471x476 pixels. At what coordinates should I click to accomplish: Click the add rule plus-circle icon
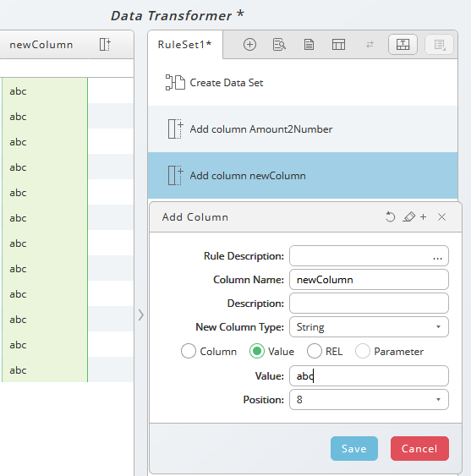tap(249, 45)
